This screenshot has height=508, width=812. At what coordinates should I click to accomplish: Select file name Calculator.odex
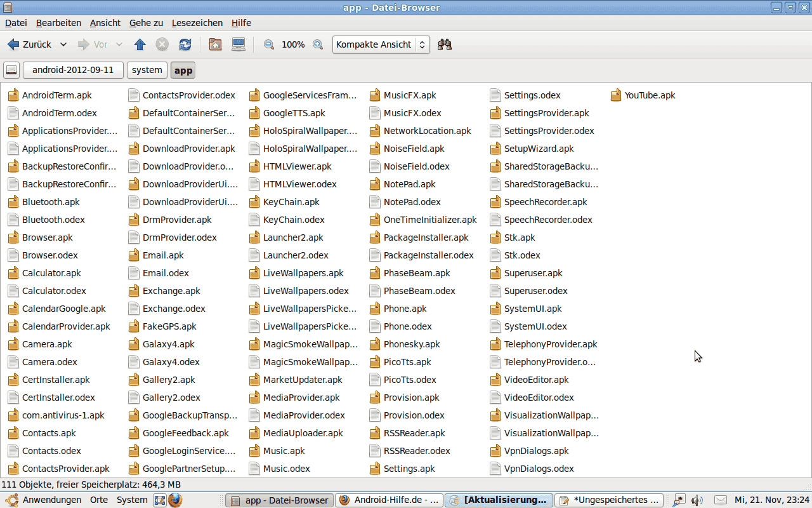(54, 291)
